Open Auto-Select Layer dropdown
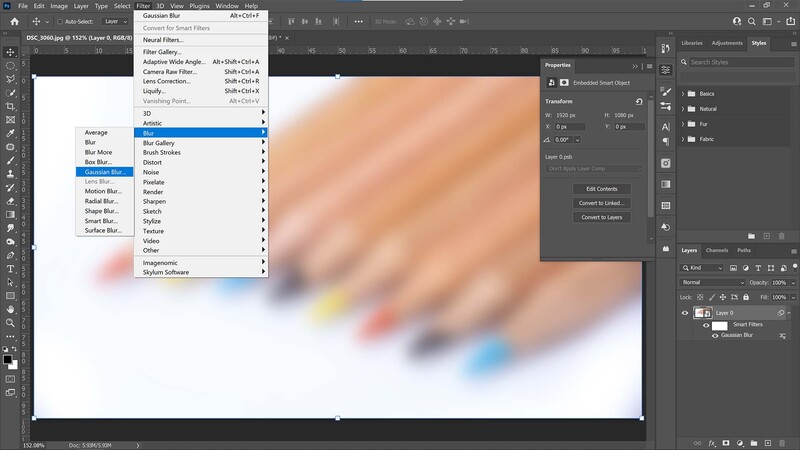 [x=116, y=21]
